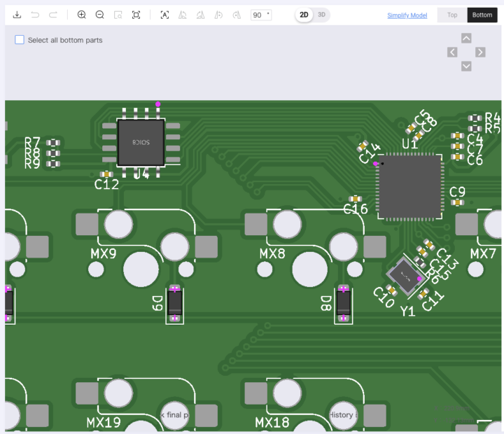Screen dimensions: 504x434
Task: Zoom in with the magnifier plus icon
Action: coord(82,15)
